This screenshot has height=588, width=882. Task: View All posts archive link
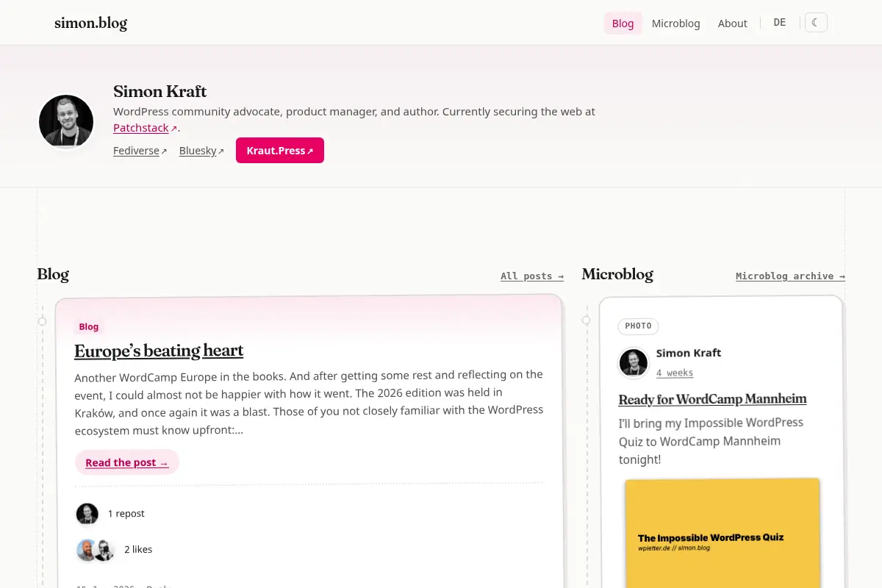[532, 276]
